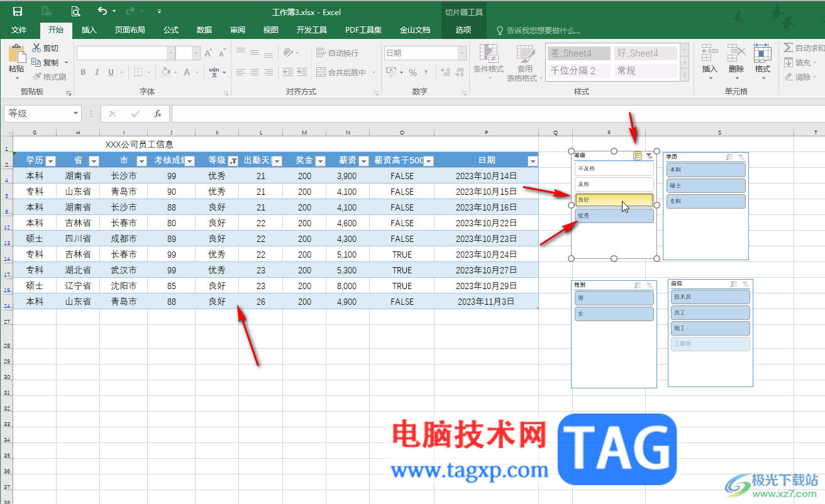Click the formula bar input area
Screen dimensions: 825x504
tap(497, 114)
